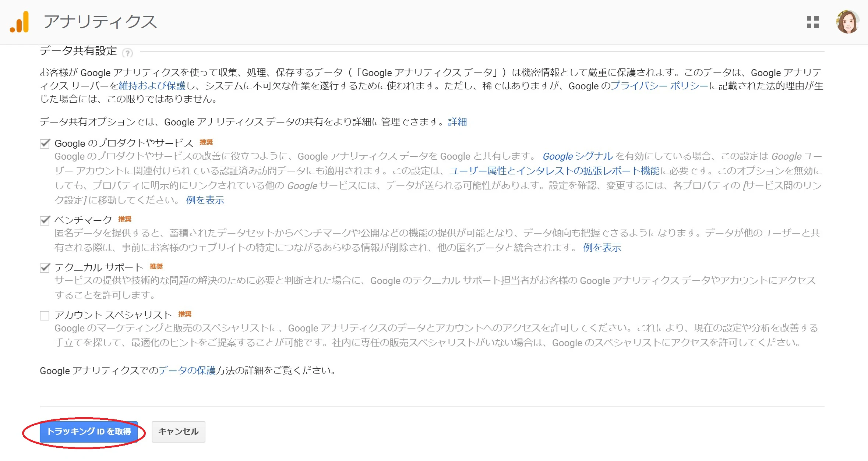This screenshot has width=868, height=461.
Task: Toggle the ベンチマーク checkbox
Action: click(45, 220)
